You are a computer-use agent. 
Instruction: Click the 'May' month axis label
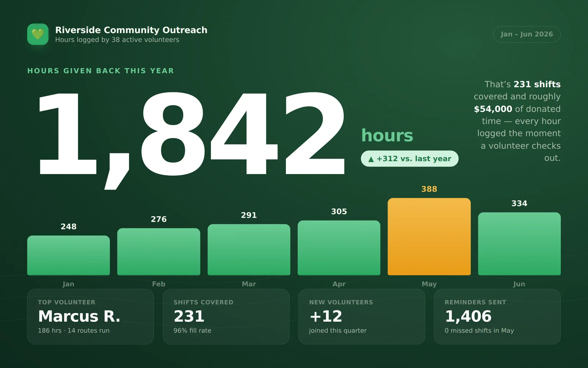pos(429,284)
